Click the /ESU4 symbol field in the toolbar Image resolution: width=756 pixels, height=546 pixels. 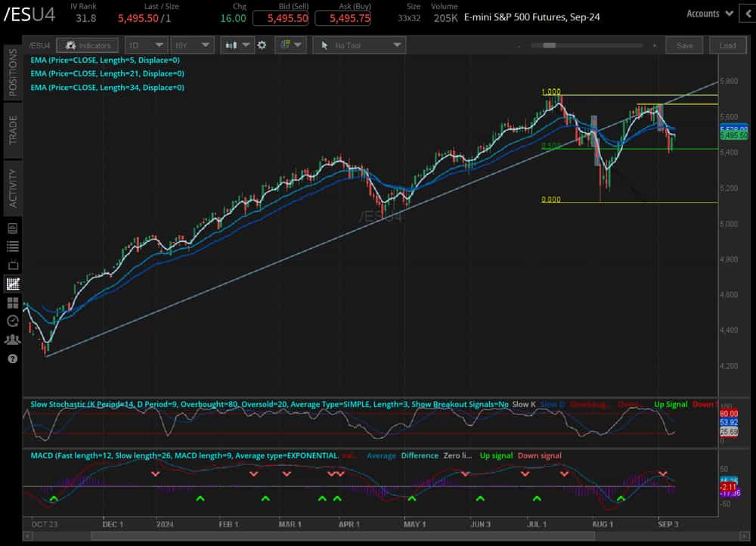point(39,45)
